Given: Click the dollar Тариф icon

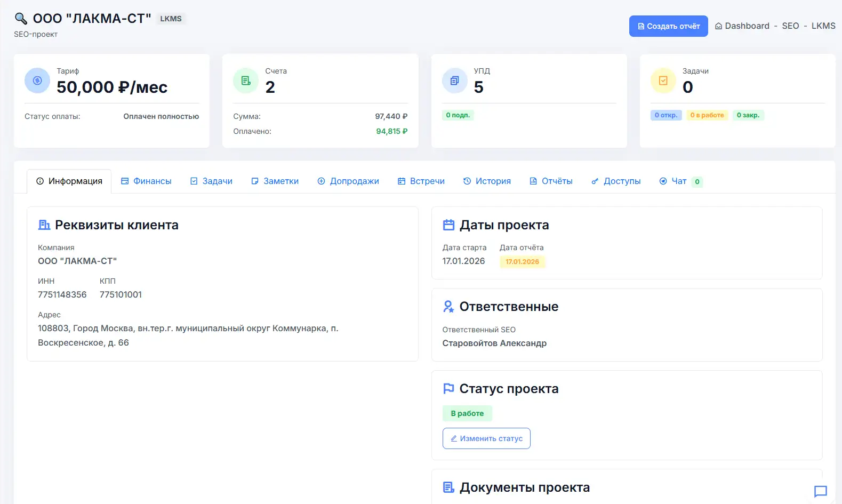Looking at the screenshot, I should click(37, 81).
